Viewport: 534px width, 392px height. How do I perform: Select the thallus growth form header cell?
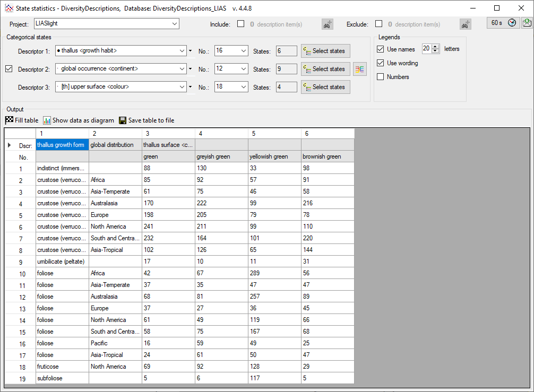[x=62, y=145]
